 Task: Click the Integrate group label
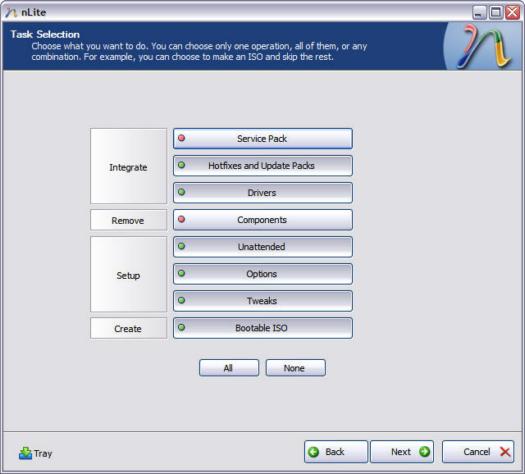(x=128, y=167)
